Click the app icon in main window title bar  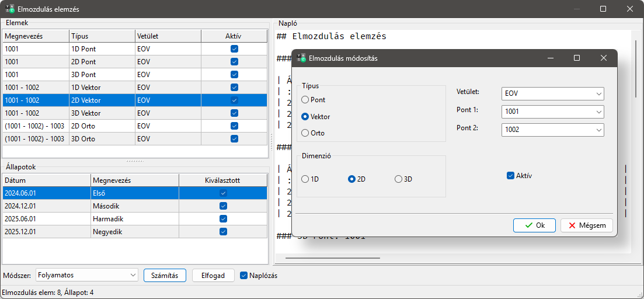(11, 9)
